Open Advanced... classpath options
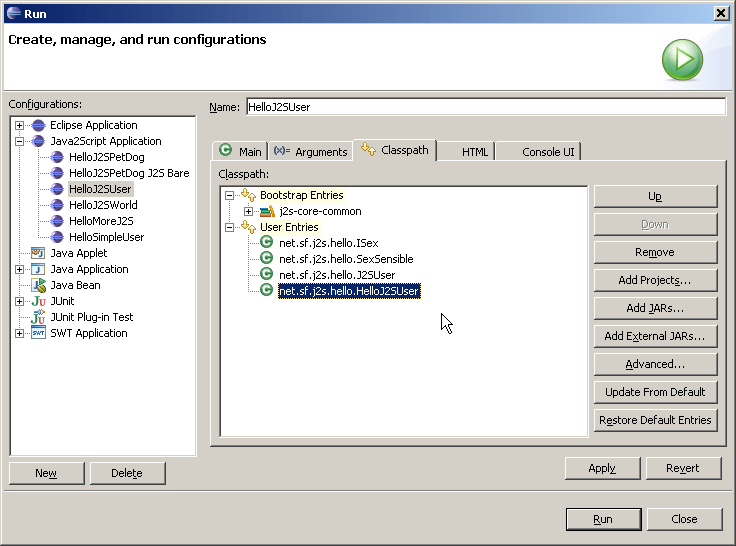736x546 pixels. 655,364
